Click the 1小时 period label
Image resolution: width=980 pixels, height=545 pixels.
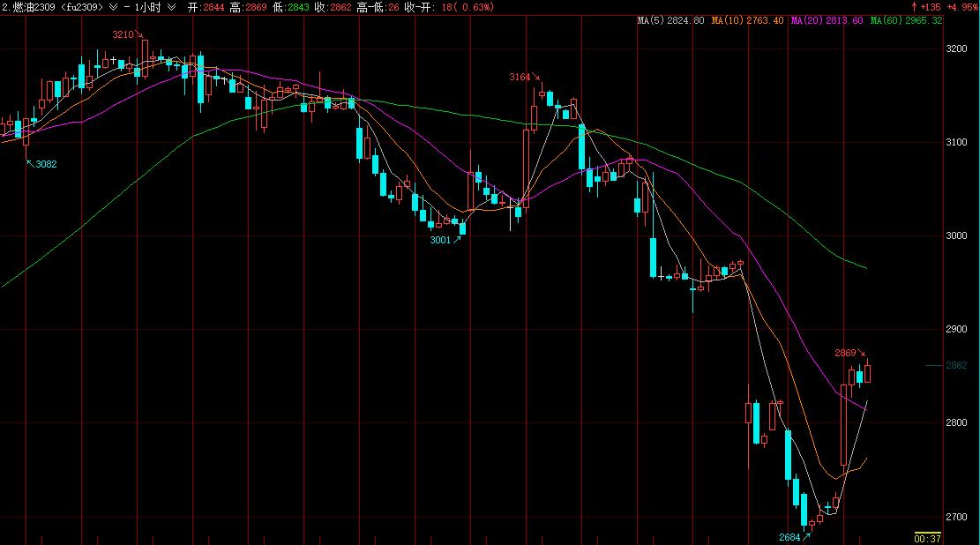[149, 7]
